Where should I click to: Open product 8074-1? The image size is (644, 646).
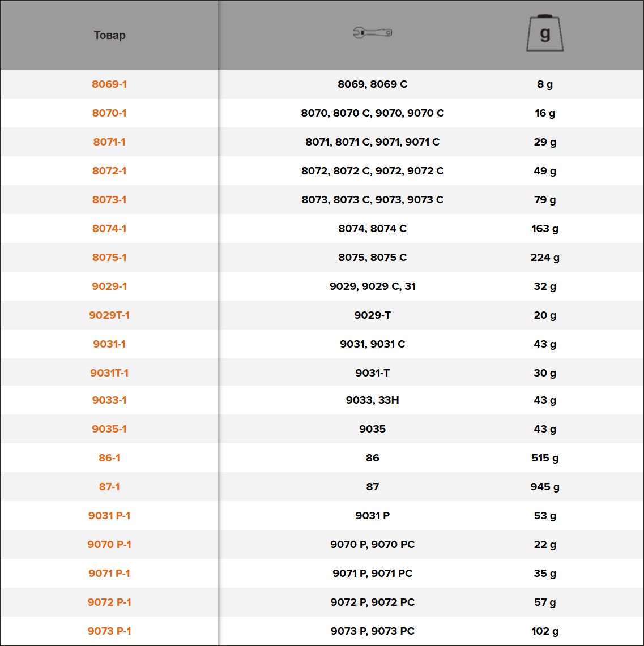pyautogui.click(x=109, y=228)
